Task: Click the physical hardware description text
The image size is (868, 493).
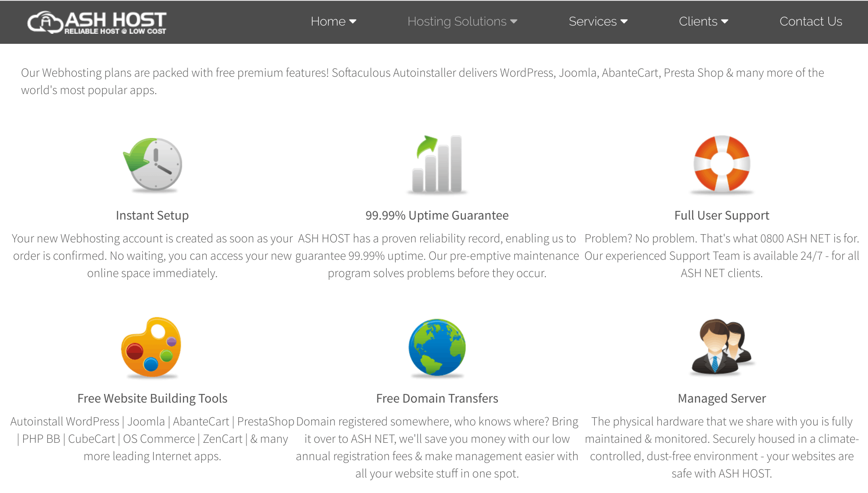Action: [722, 447]
